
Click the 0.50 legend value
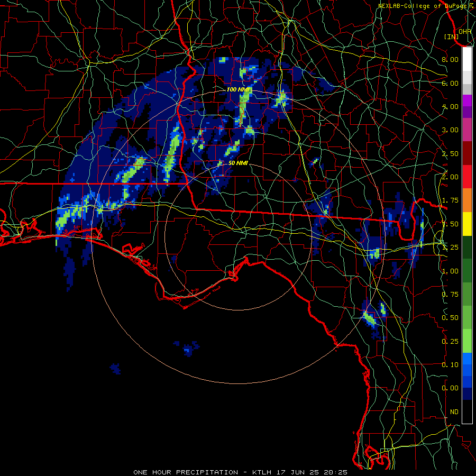point(450,318)
